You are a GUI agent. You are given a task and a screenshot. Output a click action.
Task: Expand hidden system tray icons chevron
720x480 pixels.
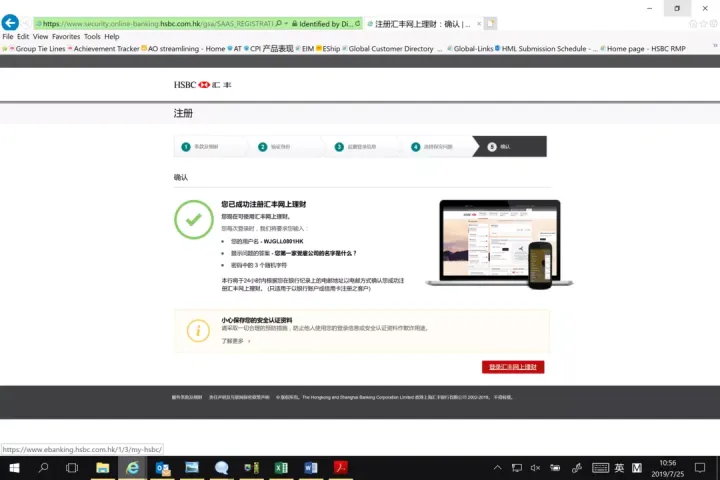point(497,468)
